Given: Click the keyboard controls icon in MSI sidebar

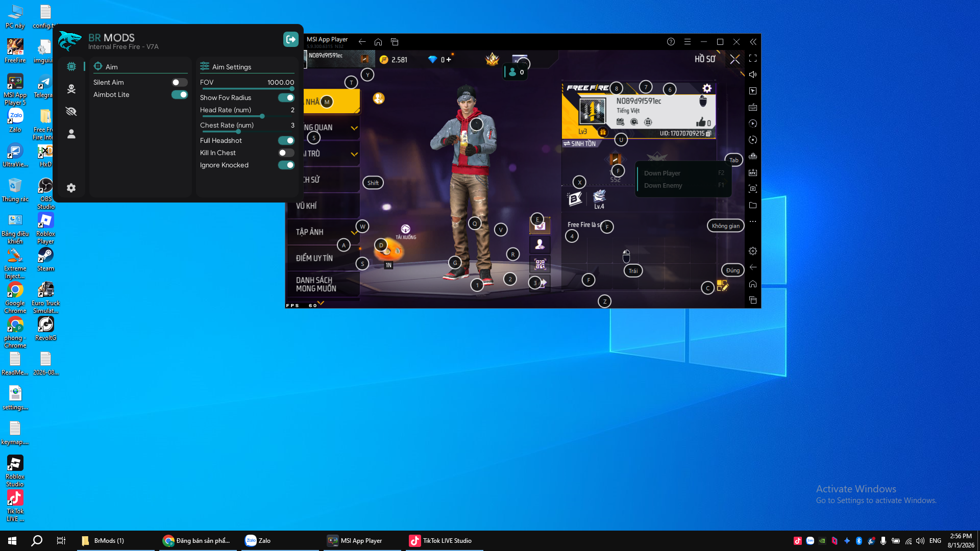Looking at the screenshot, I should (x=753, y=107).
